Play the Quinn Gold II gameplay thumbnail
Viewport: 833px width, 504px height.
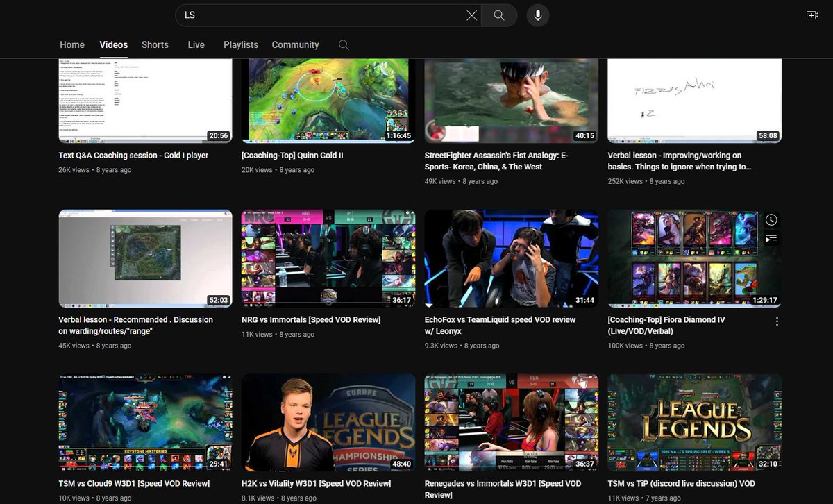[328, 101]
